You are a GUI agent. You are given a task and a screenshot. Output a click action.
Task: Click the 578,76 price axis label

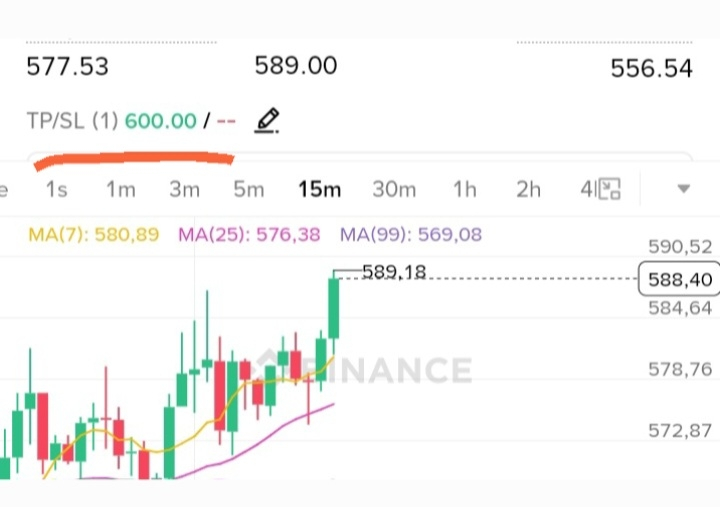[x=680, y=369]
